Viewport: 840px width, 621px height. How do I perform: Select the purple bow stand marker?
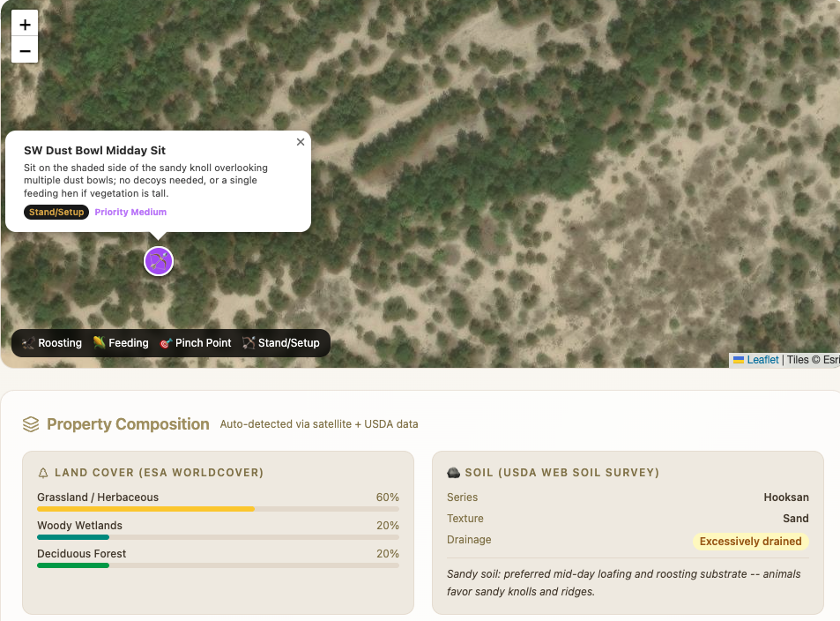(159, 261)
